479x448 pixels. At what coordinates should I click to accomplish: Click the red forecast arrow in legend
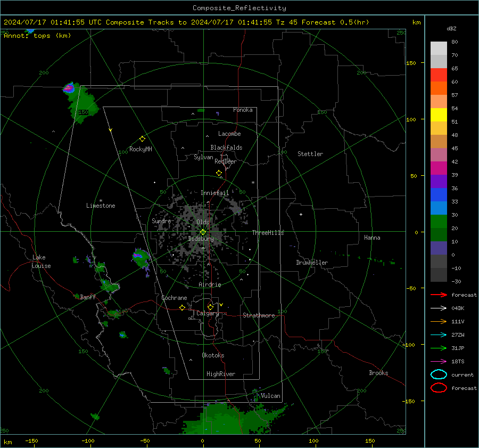[439, 295]
